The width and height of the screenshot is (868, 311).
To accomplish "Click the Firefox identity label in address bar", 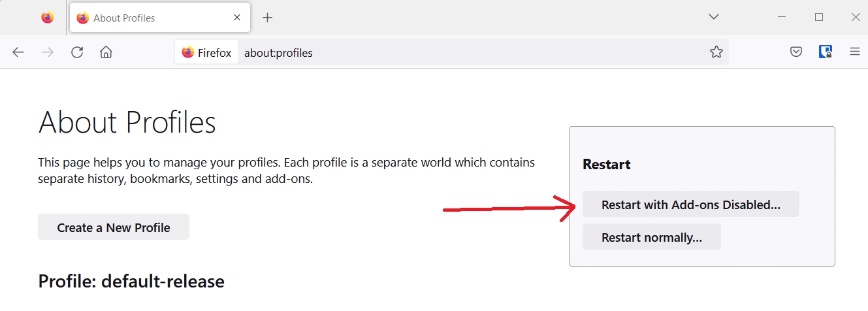I will pos(206,52).
